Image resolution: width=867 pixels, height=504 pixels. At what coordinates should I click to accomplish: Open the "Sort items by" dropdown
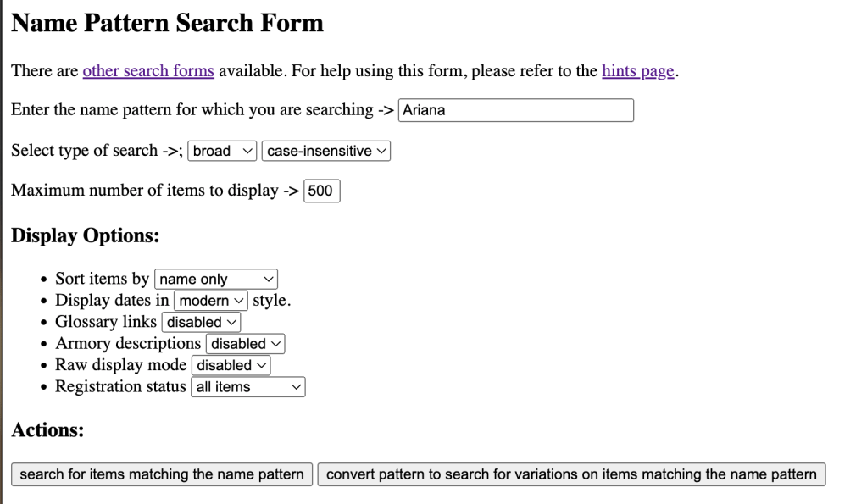(x=216, y=280)
